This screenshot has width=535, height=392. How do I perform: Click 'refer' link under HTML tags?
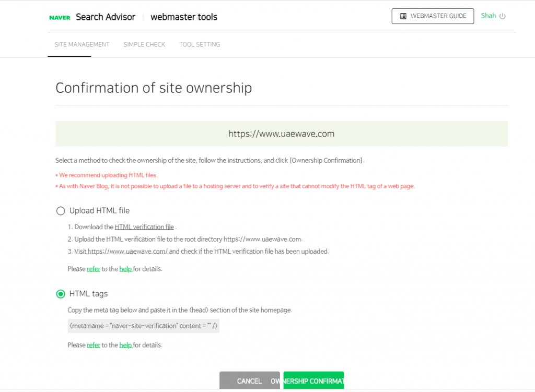(x=94, y=345)
